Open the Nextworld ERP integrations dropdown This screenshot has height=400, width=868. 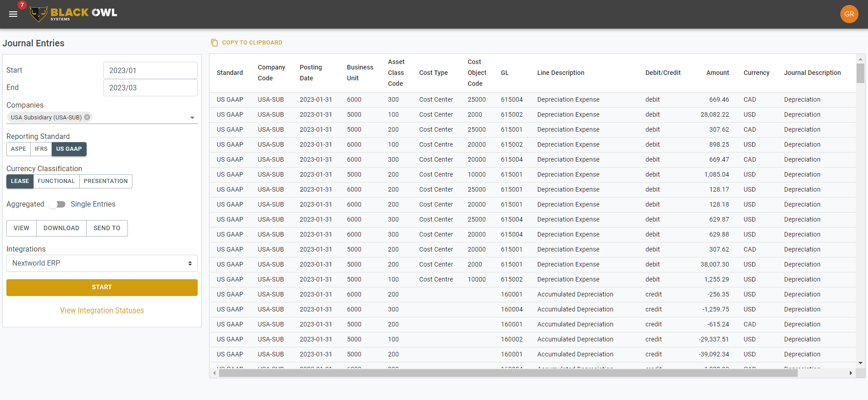[102, 263]
